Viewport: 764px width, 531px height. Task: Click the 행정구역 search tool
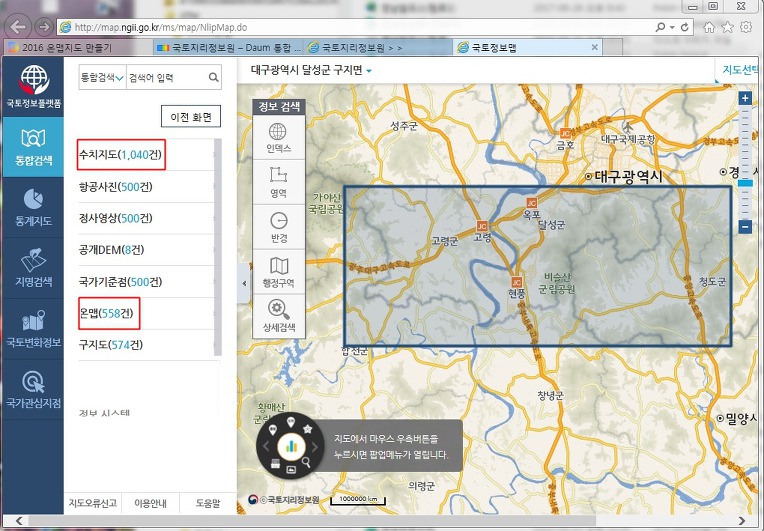click(x=277, y=271)
